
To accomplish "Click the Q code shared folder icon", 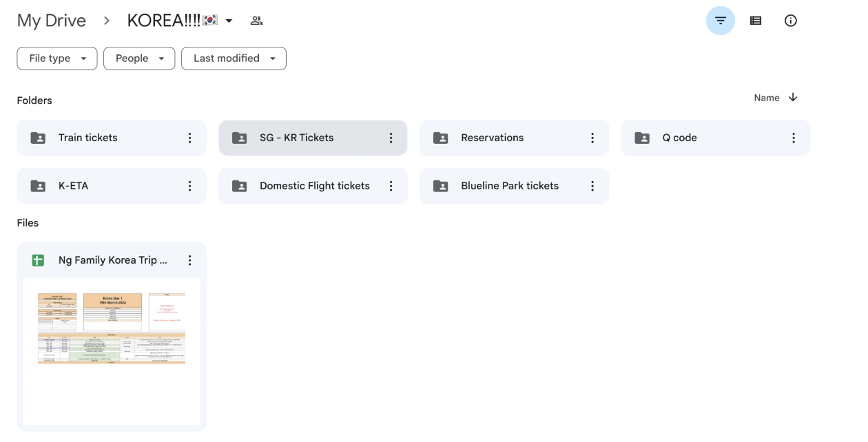I will (642, 138).
